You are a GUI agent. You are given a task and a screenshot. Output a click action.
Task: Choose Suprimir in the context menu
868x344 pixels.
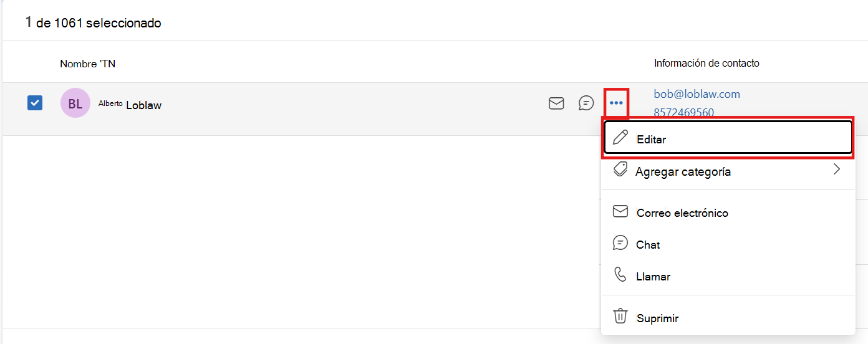(x=728, y=317)
